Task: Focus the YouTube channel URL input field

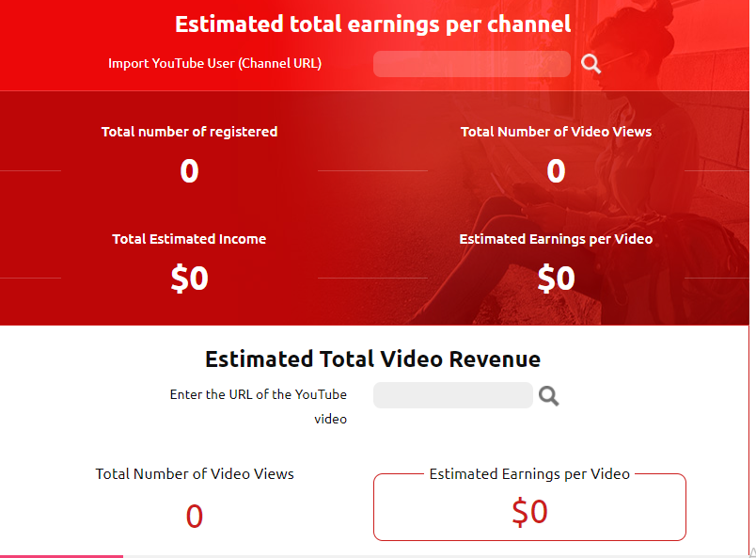Action: click(x=471, y=64)
